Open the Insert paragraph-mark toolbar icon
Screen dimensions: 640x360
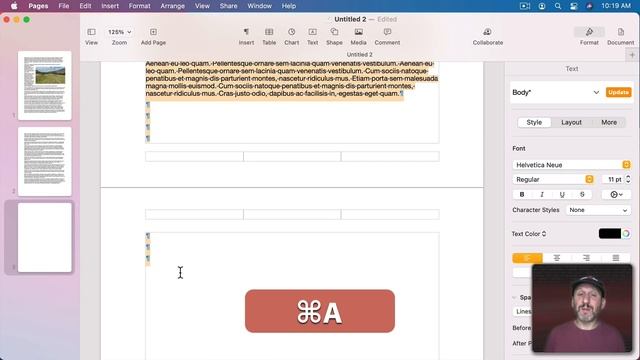246,32
